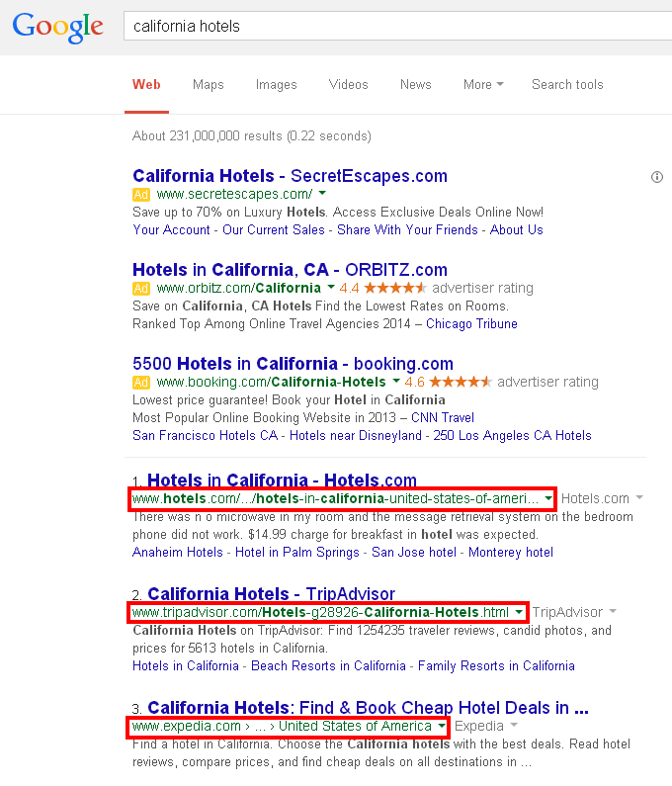Image resolution: width=672 pixels, height=786 pixels.
Task: Open the CNN Travel link
Action: point(443,417)
